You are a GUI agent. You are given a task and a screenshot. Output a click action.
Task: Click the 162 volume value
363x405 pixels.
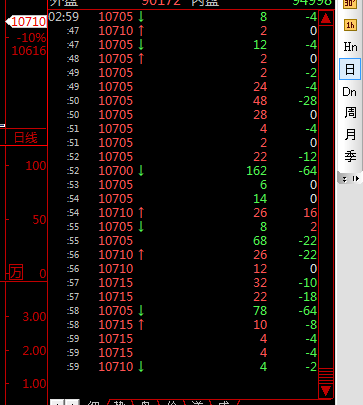pos(256,171)
